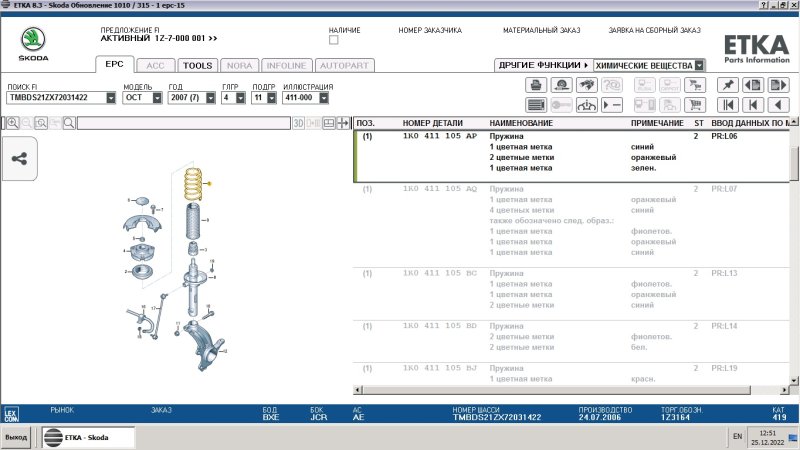800x450 pixels.
Task: Click the parts list scroll down arrow
Action: 794,380
